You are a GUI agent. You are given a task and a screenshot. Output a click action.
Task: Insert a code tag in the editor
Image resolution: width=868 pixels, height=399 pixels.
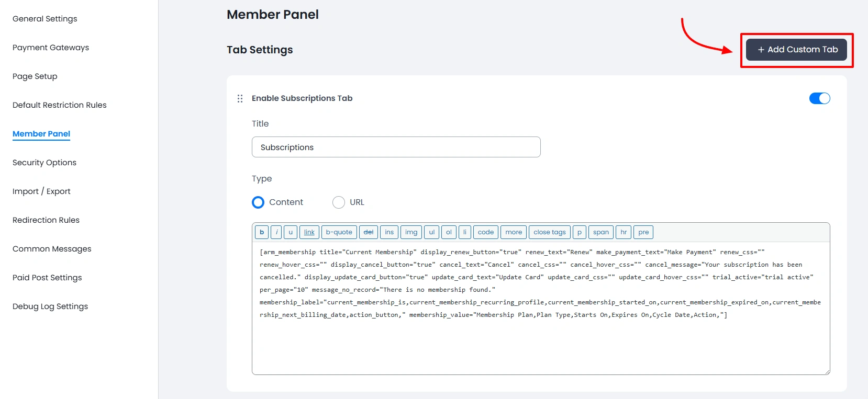pos(485,232)
